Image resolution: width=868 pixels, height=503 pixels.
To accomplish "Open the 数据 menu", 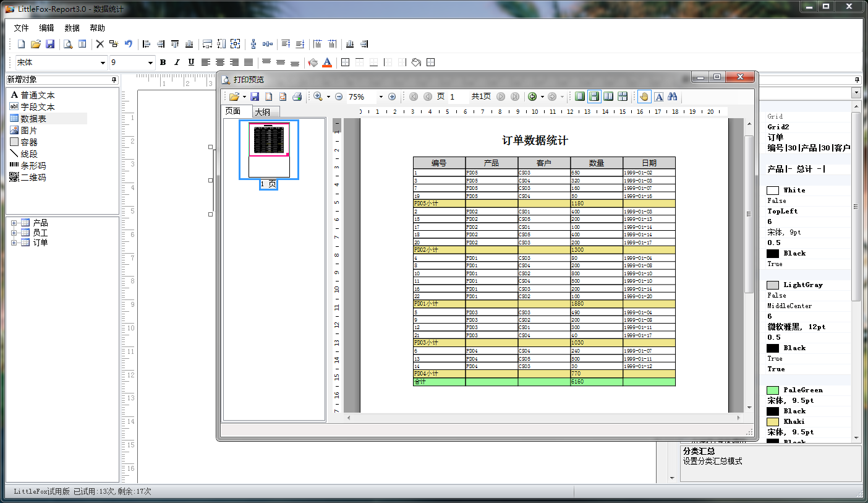I will [x=72, y=28].
